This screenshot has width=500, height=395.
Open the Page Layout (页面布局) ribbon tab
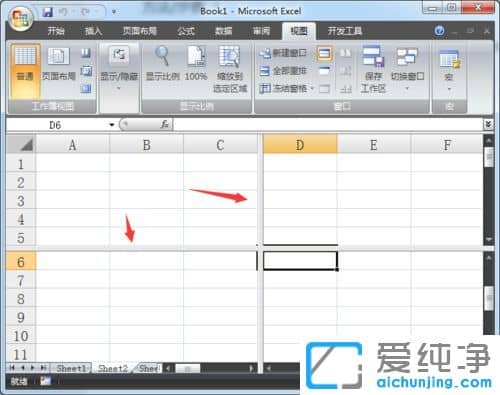click(x=140, y=31)
